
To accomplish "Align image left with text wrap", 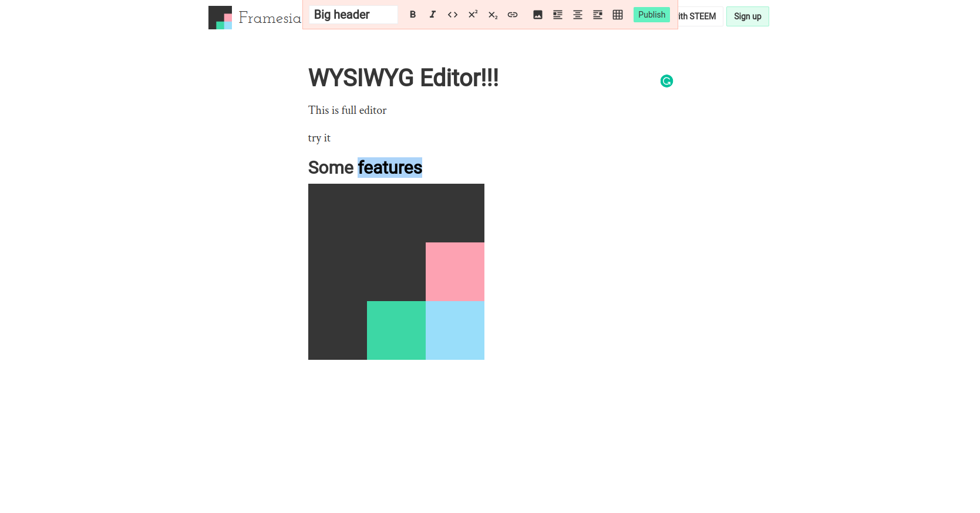I will [558, 15].
